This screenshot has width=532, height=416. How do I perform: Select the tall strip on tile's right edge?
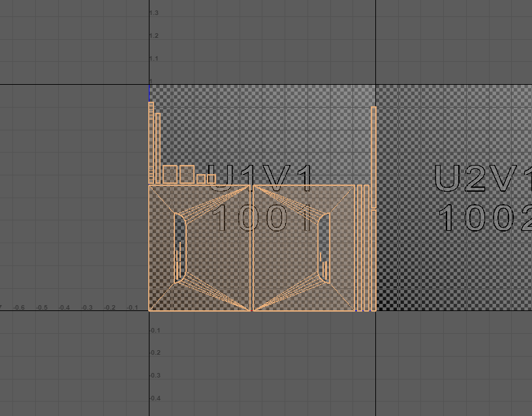(373, 156)
